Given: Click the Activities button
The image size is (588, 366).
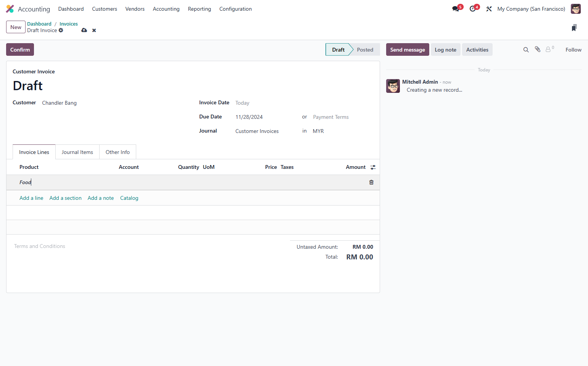Looking at the screenshot, I should point(477,50).
